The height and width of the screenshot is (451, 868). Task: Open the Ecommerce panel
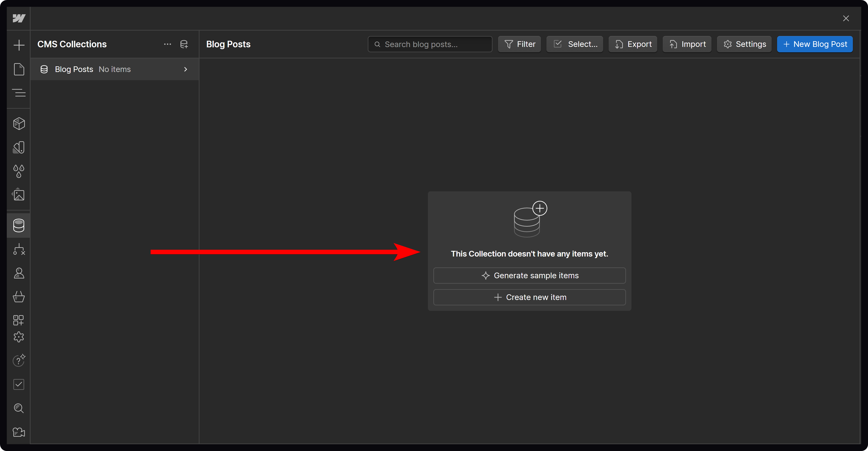(x=19, y=297)
